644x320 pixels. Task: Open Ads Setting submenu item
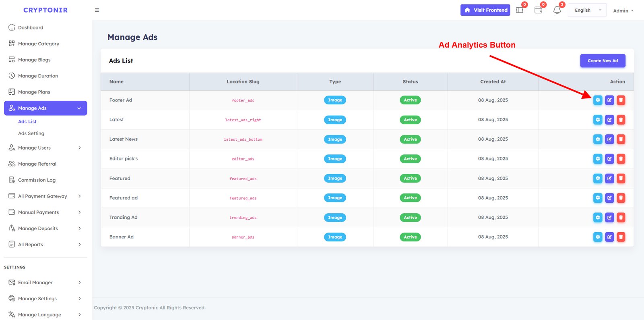[31, 133]
